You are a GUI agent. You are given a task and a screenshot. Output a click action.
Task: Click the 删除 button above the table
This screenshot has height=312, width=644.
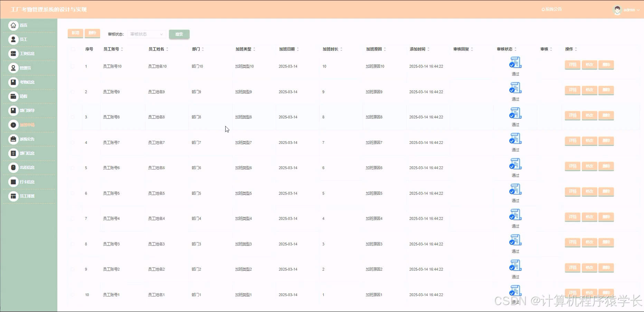[x=92, y=33]
